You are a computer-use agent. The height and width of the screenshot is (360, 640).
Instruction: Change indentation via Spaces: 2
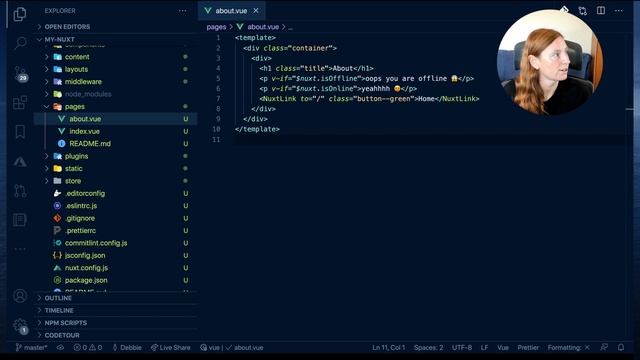(428, 348)
